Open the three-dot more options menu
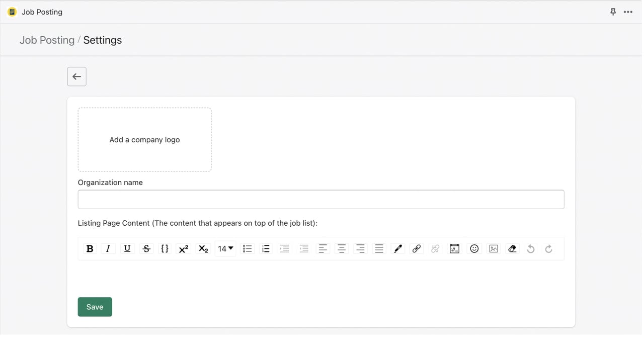The image size is (644, 362). (628, 12)
